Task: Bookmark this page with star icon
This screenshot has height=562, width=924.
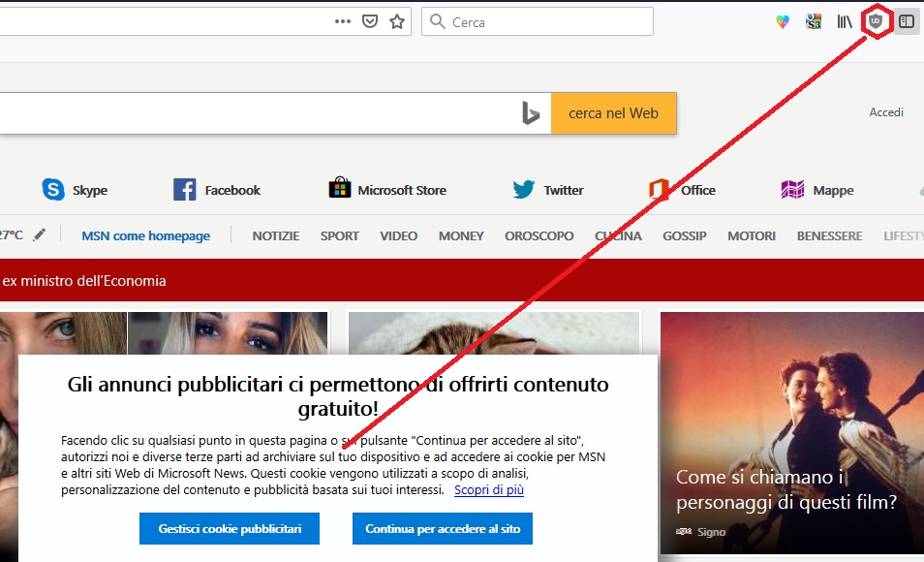Action: [397, 22]
